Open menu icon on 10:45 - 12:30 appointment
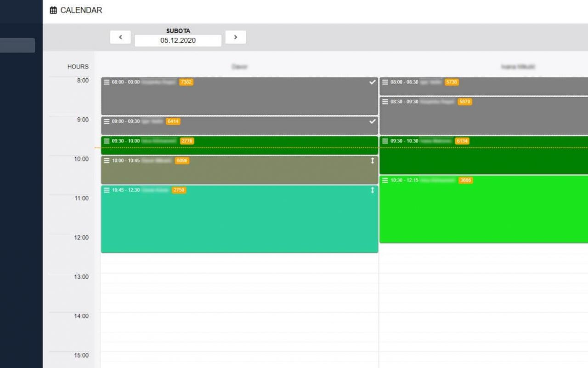 click(107, 190)
